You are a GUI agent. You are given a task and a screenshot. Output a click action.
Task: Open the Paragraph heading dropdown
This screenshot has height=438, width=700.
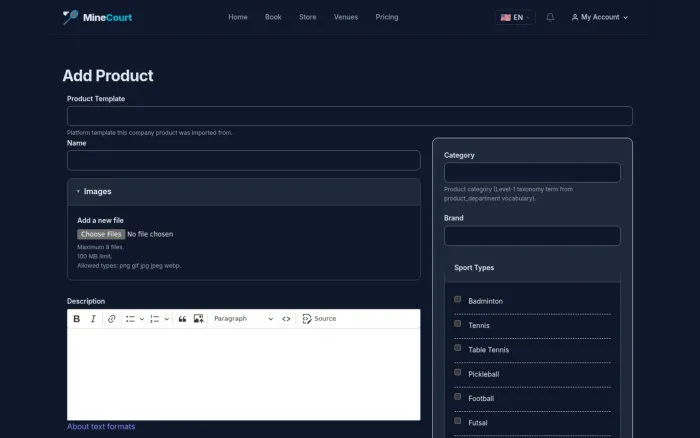click(x=243, y=319)
